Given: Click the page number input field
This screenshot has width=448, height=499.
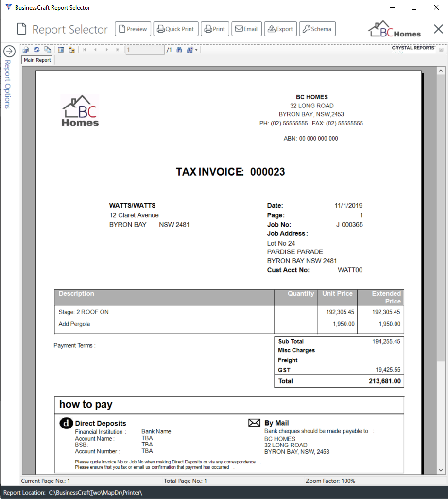Looking at the screenshot, I should pos(145,50).
